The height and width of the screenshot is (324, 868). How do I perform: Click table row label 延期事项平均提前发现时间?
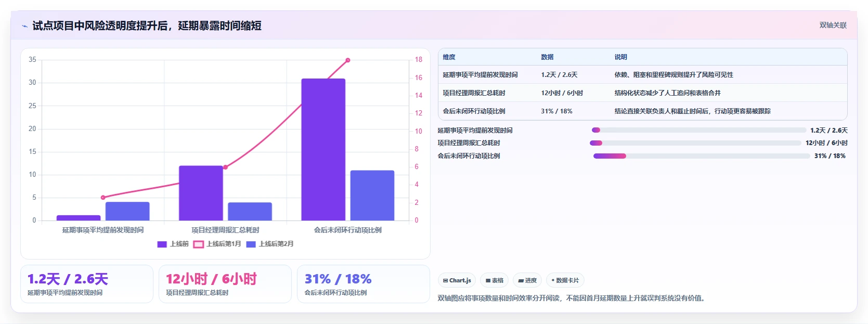480,75
